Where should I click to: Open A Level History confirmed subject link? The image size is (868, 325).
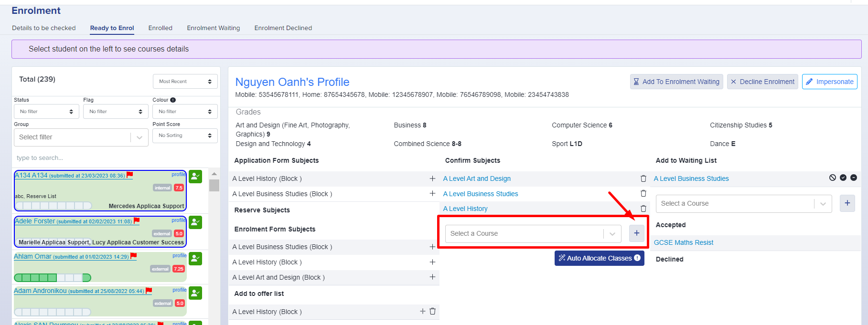click(x=465, y=209)
